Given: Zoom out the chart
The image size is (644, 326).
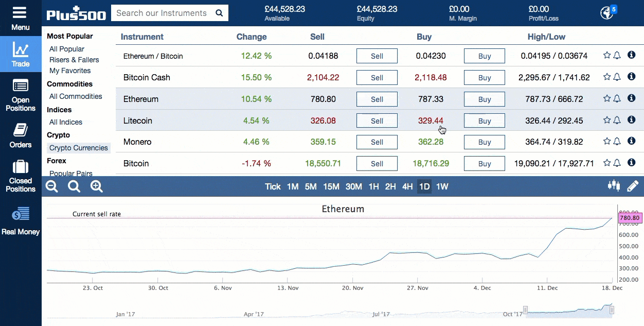Looking at the screenshot, I should pos(52,186).
